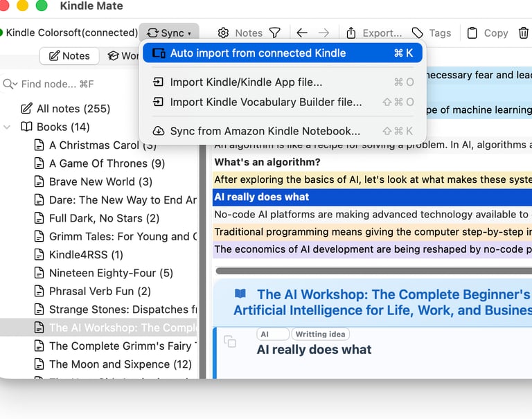Select Books (14) in sidebar
Screen dimensions: 532x419
[x=63, y=127]
